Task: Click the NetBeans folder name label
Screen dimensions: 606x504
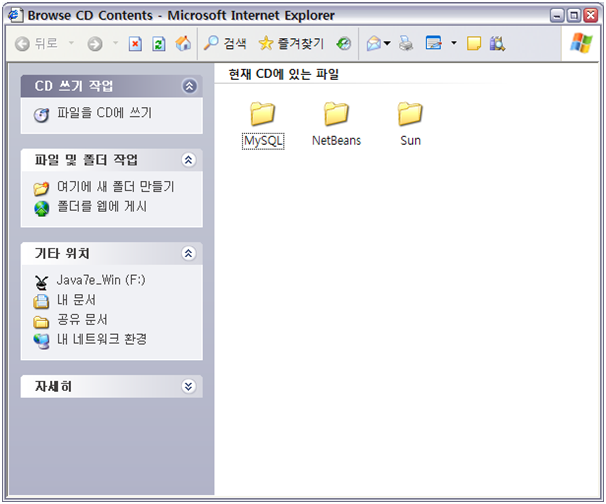Action: [x=337, y=140]
